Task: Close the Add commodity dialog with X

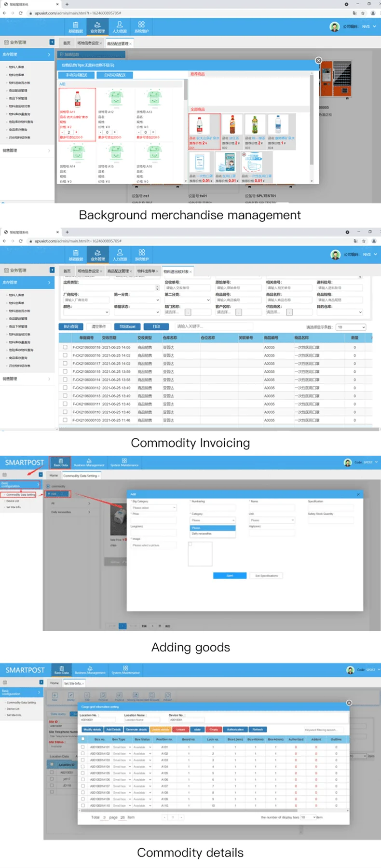Action: pos(358,494)
